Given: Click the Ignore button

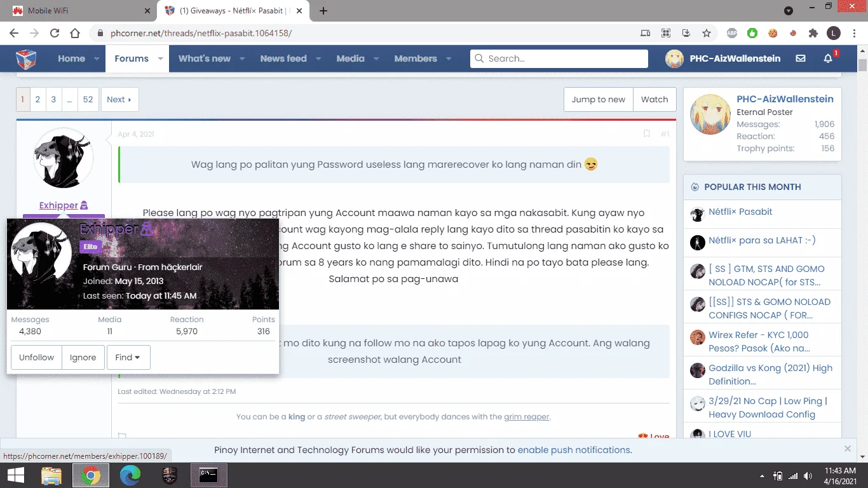Looking at the screenshot, I should coord(83,358).
